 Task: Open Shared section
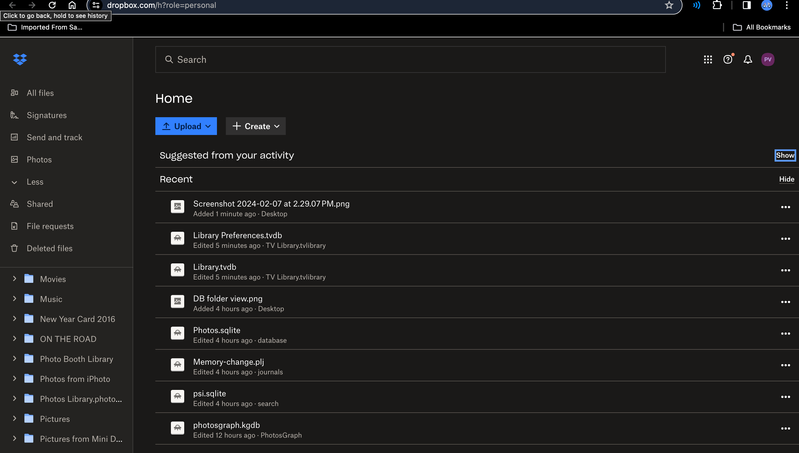pos(40,204)
